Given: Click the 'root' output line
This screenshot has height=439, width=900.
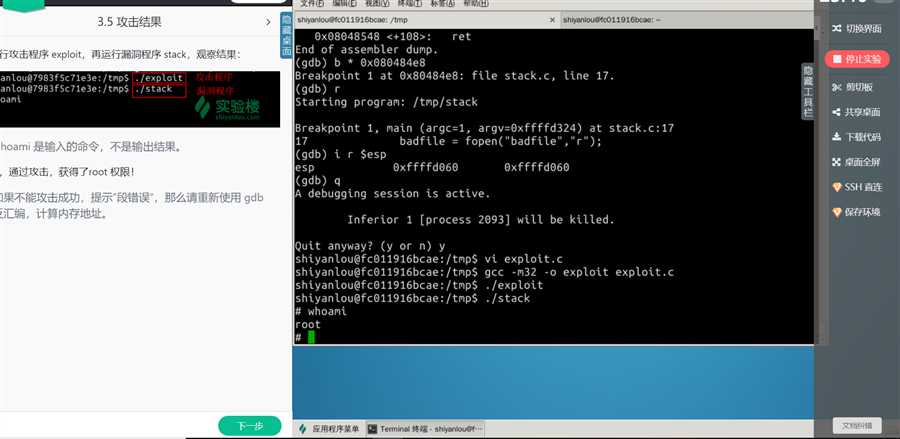Looking at the screenshot, I should click(308, 324).
